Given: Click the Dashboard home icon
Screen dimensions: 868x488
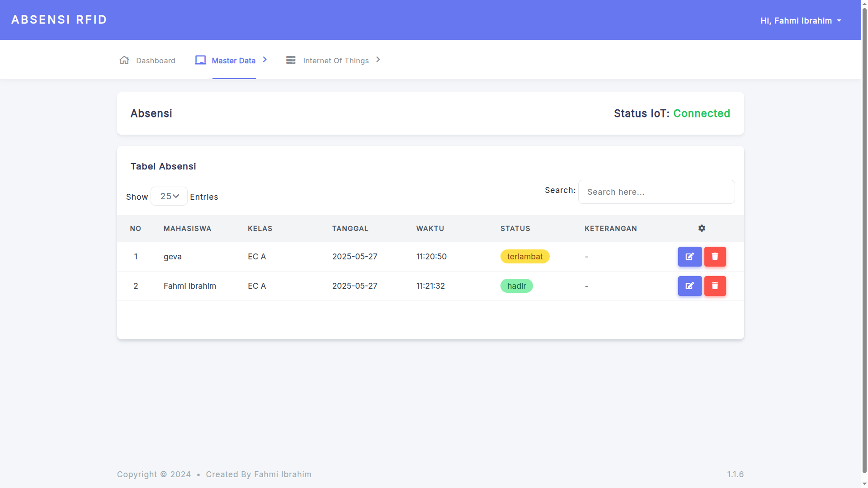Looking at the screenshot, I should 124,60.
